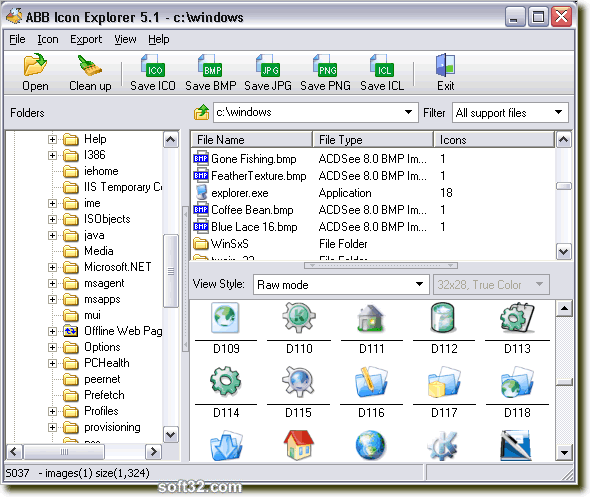Click the WinSxS folder icon in the file list
The image size is (590, 497).
tap(201, 244)
